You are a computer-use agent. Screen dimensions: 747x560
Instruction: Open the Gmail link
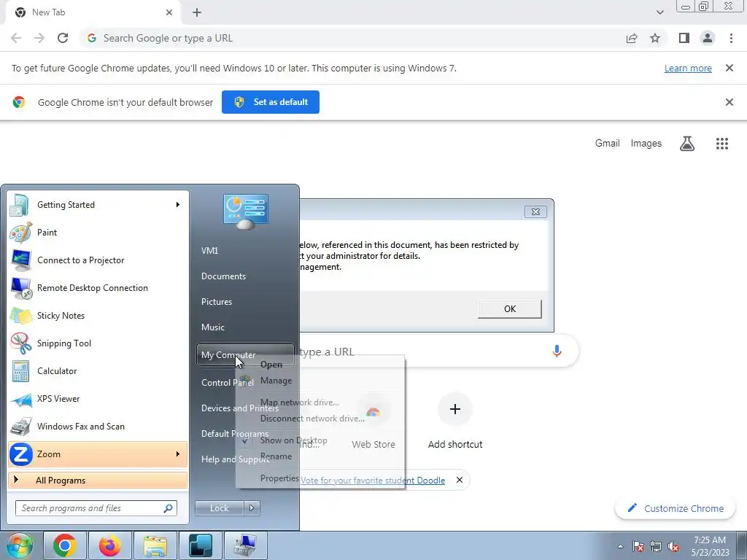[x=608, y=144]
